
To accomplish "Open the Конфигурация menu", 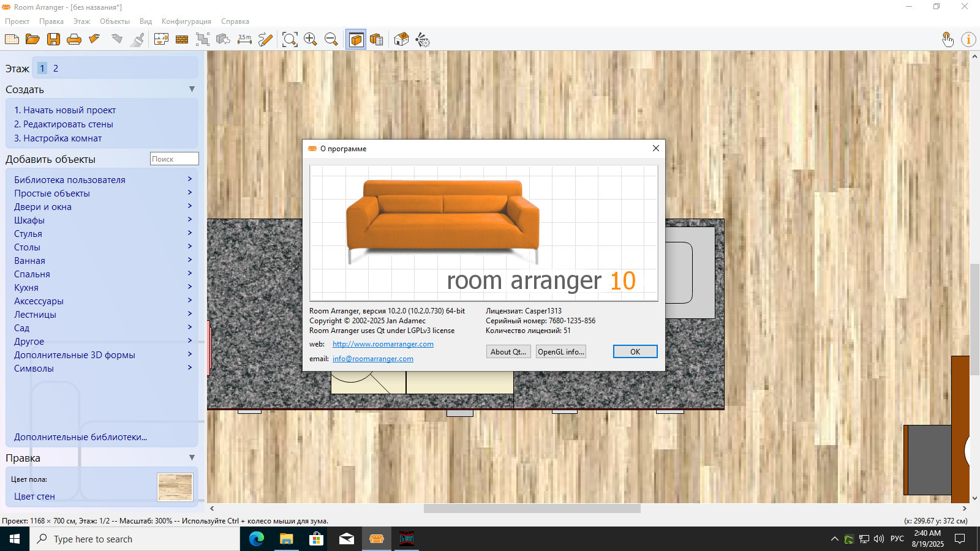I will tap(186, 21).
